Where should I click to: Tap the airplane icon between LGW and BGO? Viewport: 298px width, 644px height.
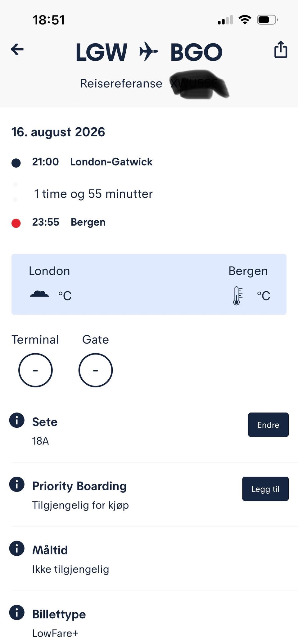coord(148,51)
